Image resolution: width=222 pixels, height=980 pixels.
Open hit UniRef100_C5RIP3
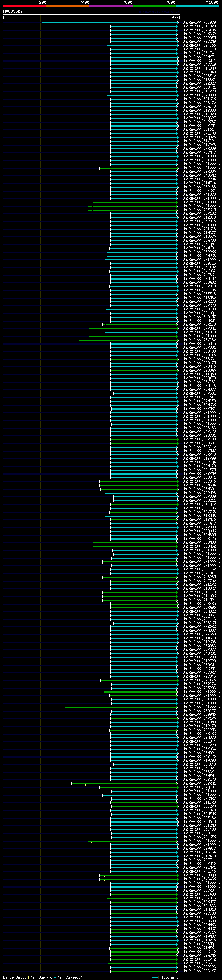point(199,967)
